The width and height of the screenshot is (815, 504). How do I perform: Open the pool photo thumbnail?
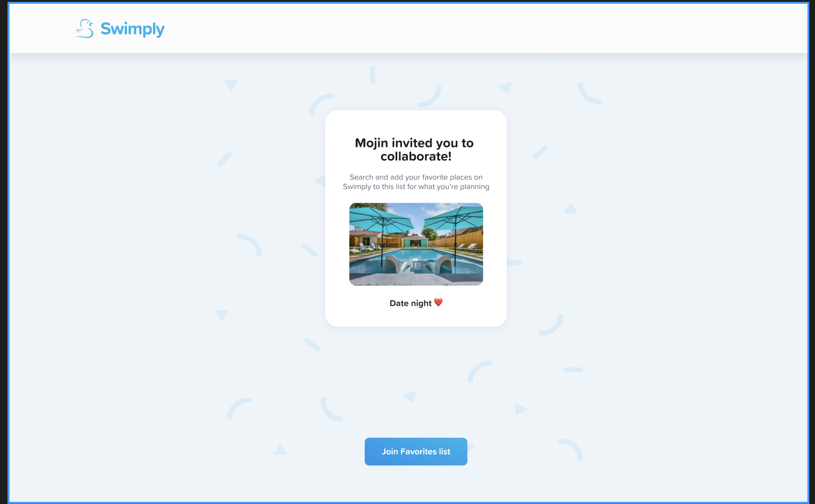point(416,244)
